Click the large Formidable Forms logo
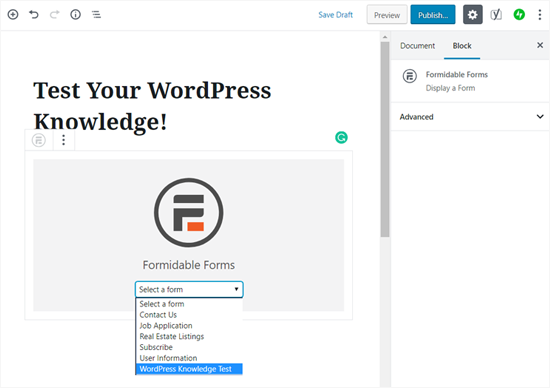 [189, 213]
